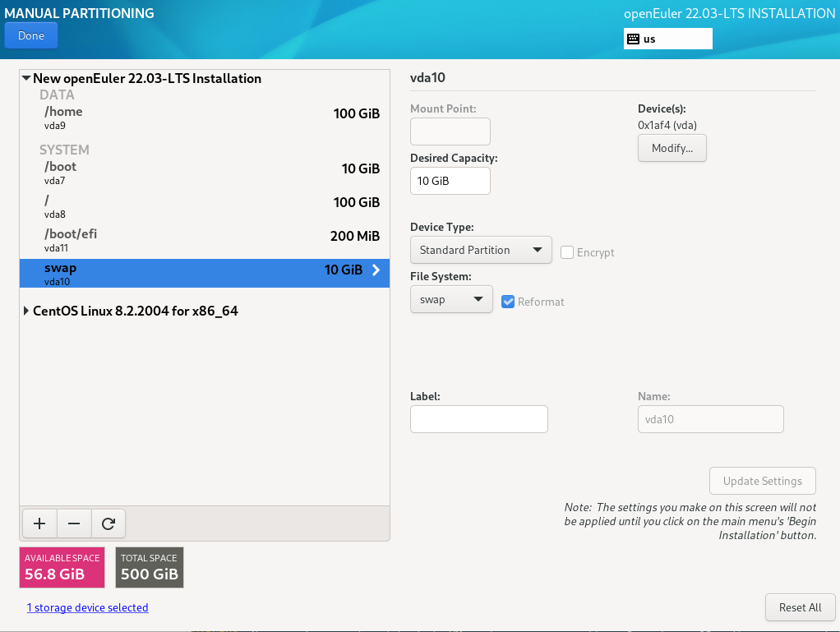Uncheck the Reformat checkbox
The image size is (840, 632).
click(508, 302)
